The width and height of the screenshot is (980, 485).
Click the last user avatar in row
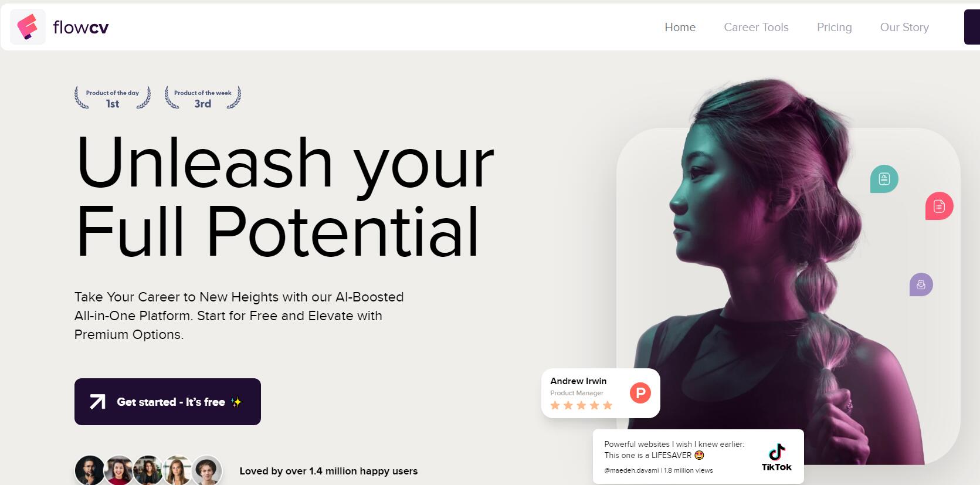pyautogui.click(x=207, y=470)
